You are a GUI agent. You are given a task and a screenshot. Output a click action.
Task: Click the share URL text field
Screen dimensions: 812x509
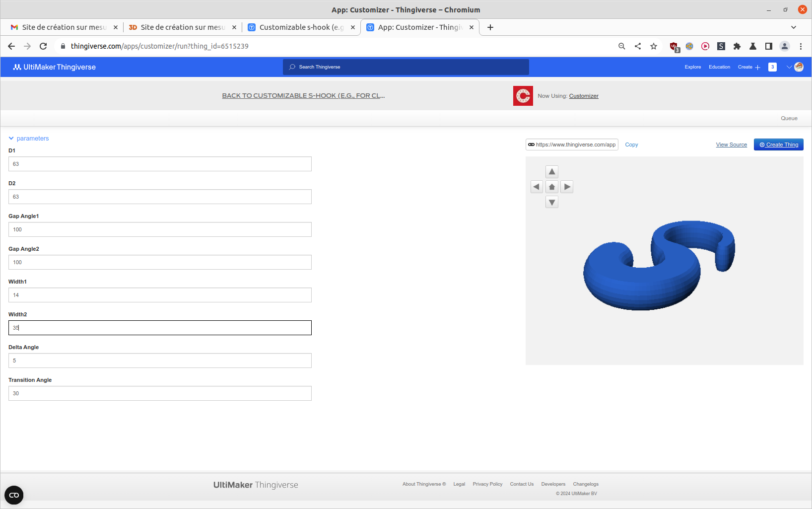coord(572,145)
